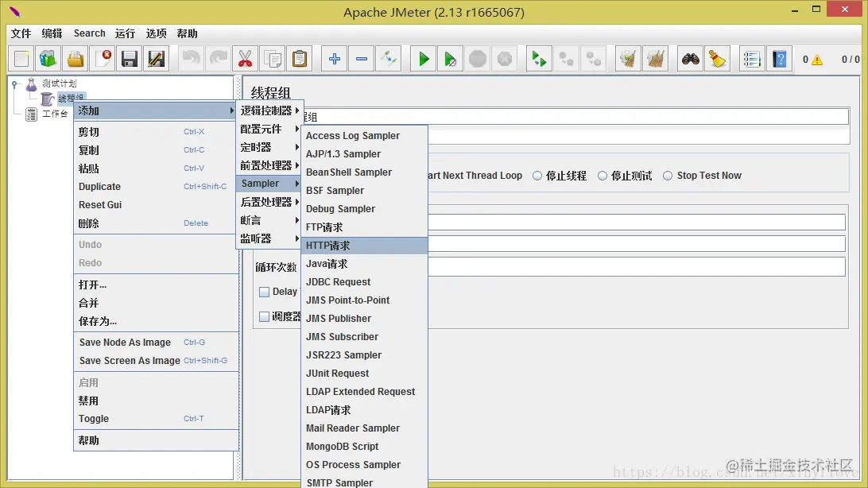Click the Reset Search brush icon
This screenshot has width=868, height=488.
[718, 59]
